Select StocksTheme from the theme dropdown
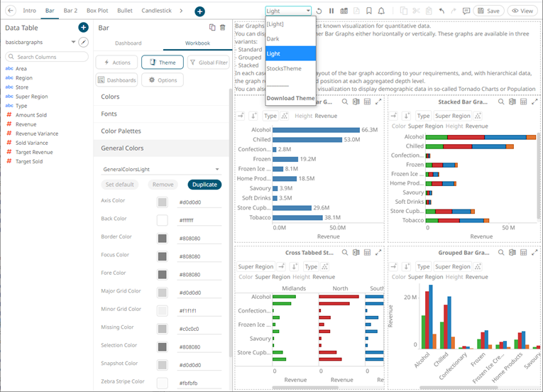This screenshot has width=543, height=392. (x=284, y=69)
